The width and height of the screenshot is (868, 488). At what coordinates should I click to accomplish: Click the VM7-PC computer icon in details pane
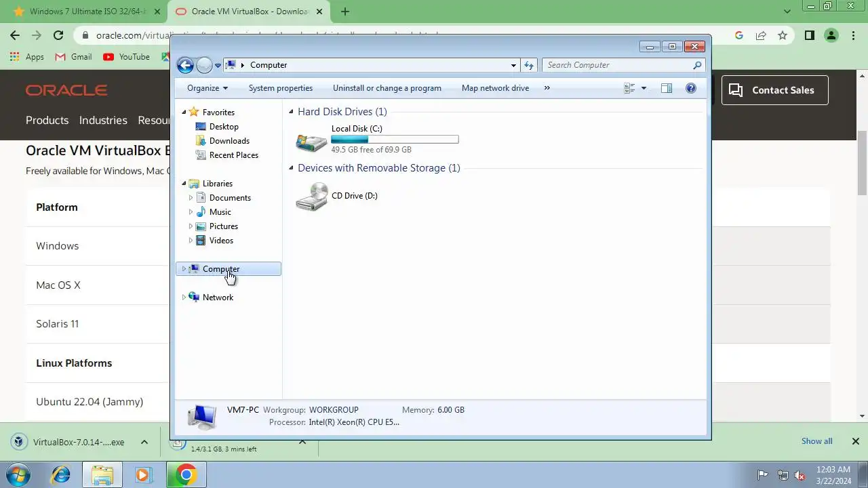(202, 416)
